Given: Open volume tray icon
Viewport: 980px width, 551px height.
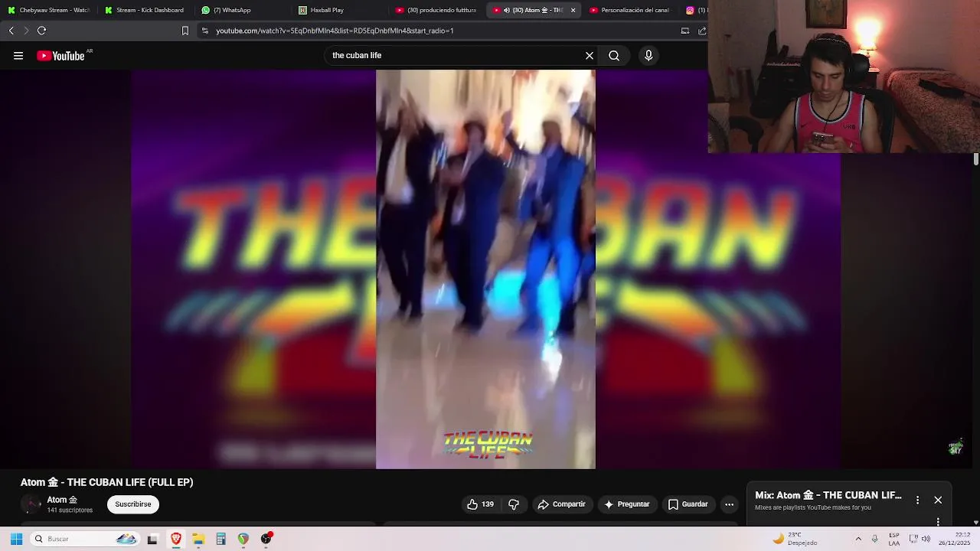Looking at the screenshot, I should tap(926, 539).
